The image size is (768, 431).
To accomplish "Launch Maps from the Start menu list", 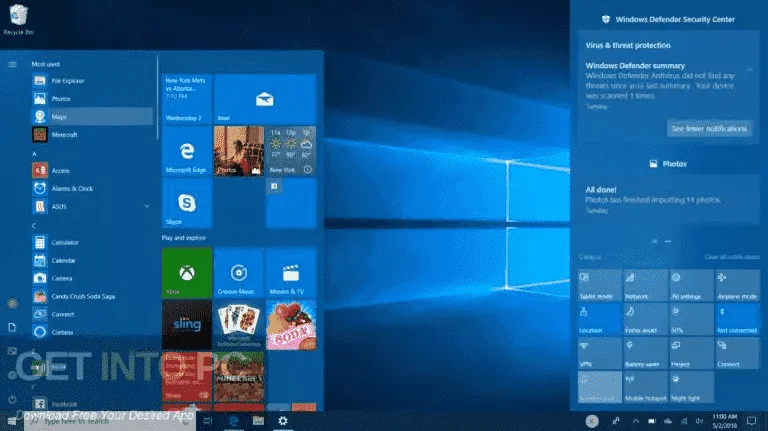I will 92,117.
